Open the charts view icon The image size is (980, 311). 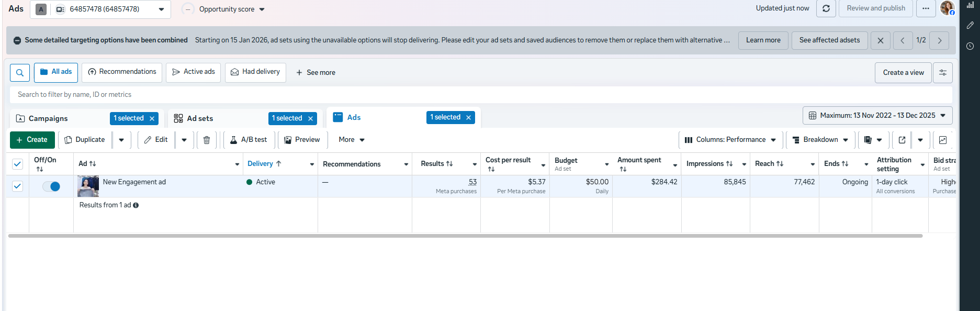tap(943, 140)
